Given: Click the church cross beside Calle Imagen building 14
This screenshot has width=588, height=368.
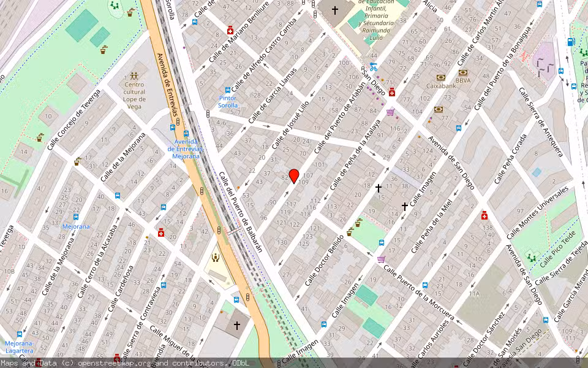Looking at the screenshot, I should (405, 206).
